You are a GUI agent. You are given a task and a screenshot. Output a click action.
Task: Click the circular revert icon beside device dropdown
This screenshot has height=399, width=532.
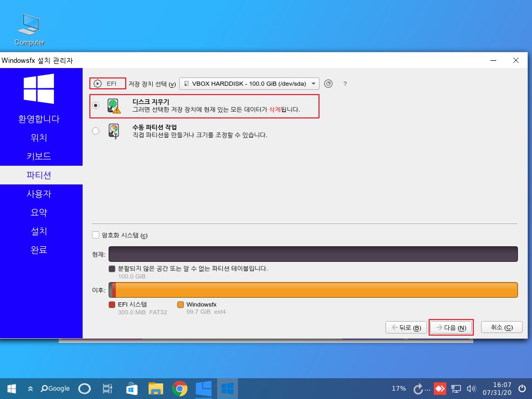328,84
